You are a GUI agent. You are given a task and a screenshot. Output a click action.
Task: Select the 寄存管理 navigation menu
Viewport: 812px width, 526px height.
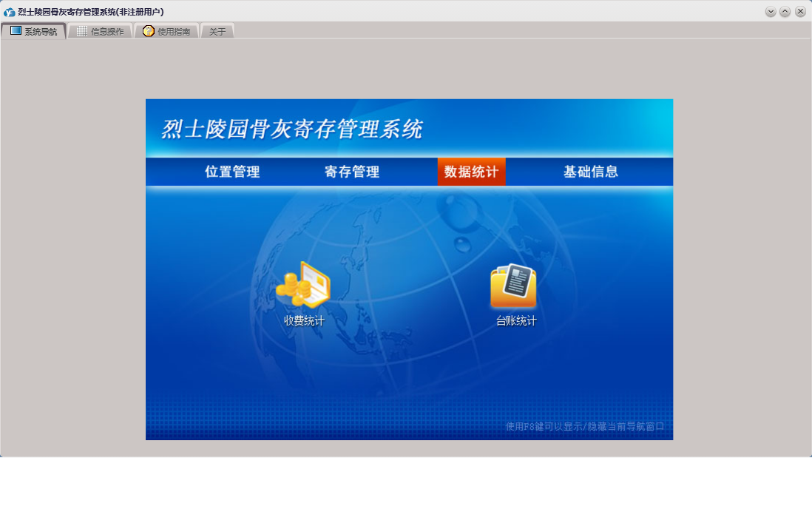352,172
